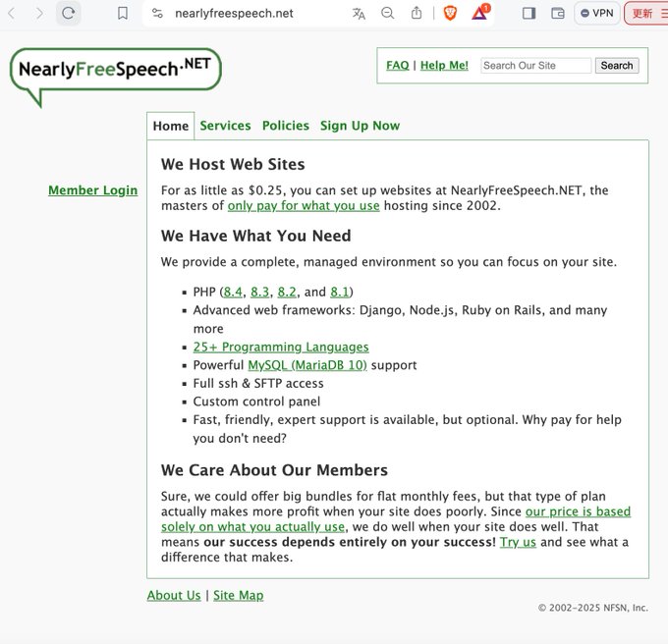Click the 'We Have What You Need' heading
Image resolution: width=668 pixels, height=644 pixels.
point(255,236)
